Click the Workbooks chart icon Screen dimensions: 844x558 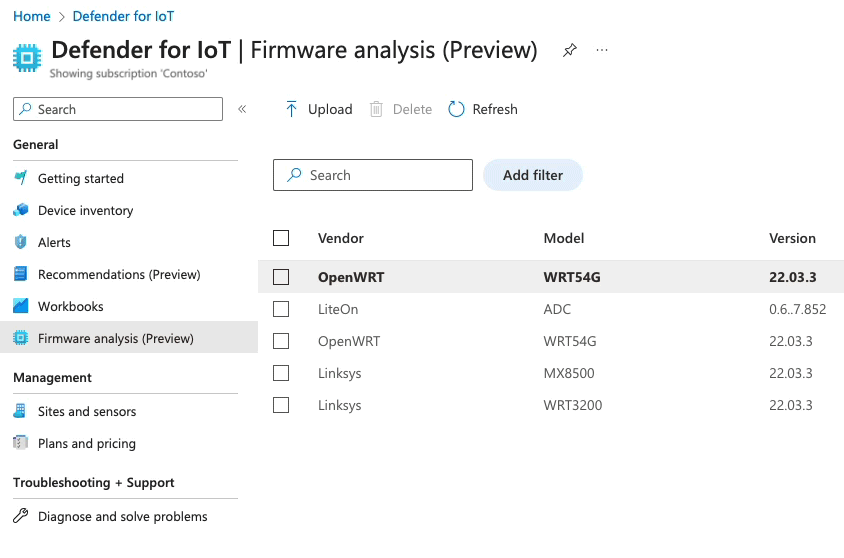click(x=20, y=306)
